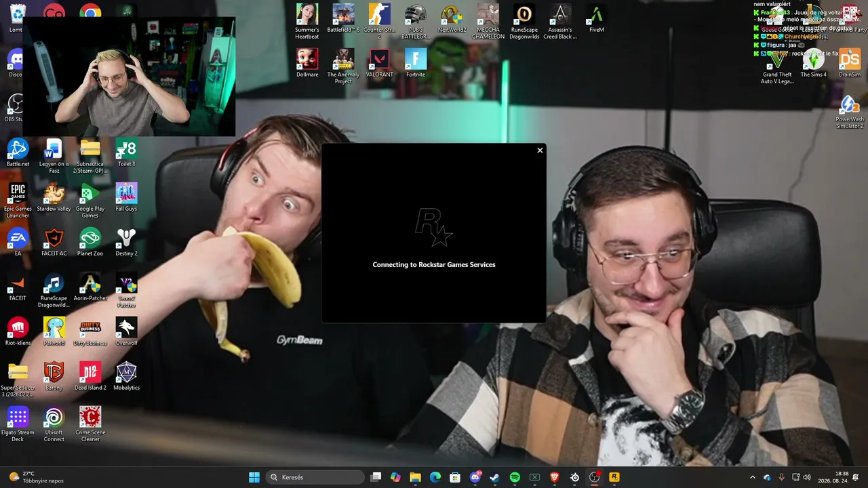The height and width of the screenshot is (488, 868).
Task: Open the Overwolf desktop shortcut
Action: (x=126, y=331)
